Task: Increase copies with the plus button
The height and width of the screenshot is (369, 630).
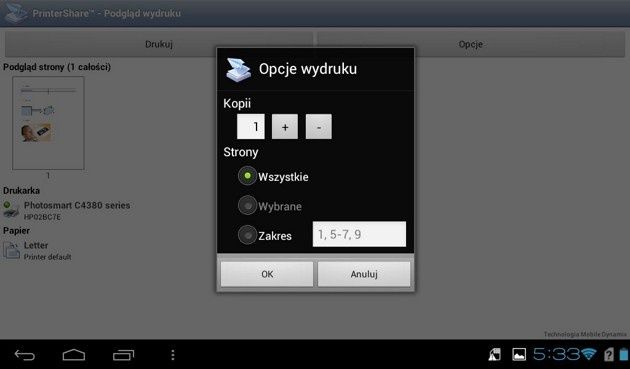Action: coord(285,127)
